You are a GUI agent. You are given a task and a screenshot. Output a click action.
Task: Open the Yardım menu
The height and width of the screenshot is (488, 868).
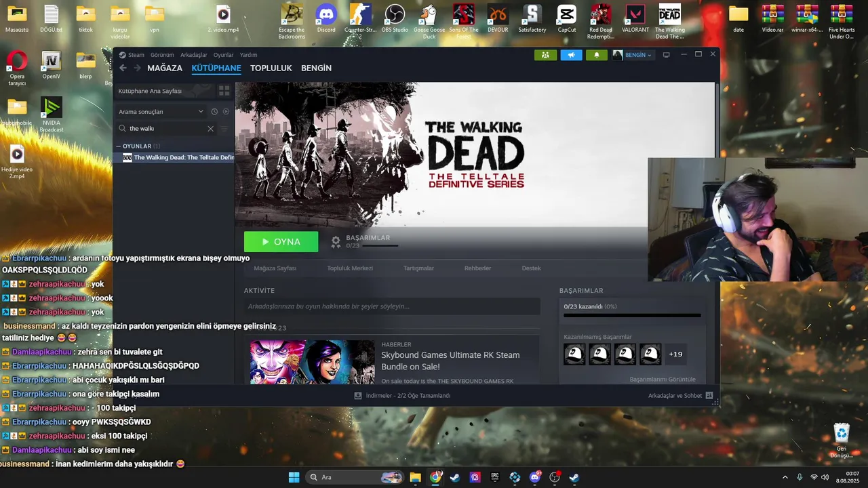pos(248,55)
